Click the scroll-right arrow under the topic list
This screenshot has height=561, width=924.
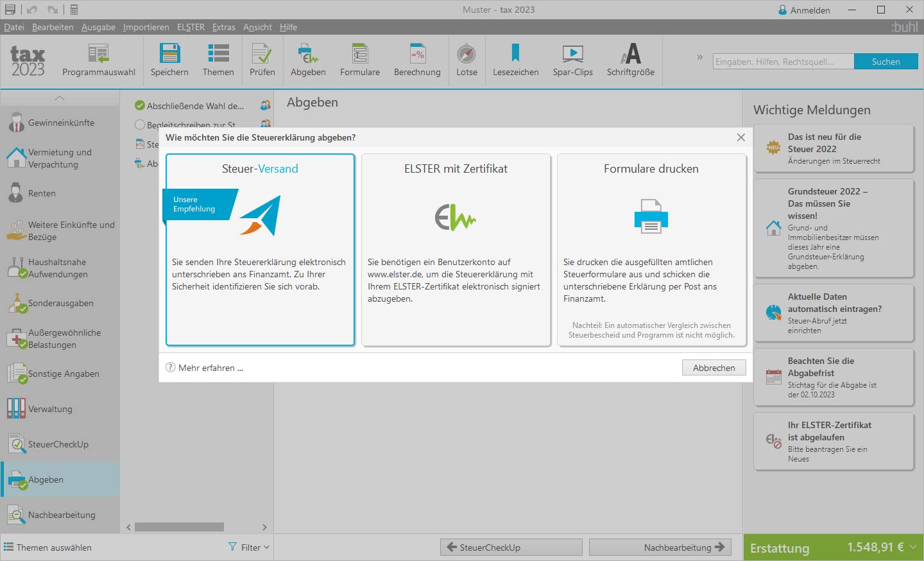264,527
